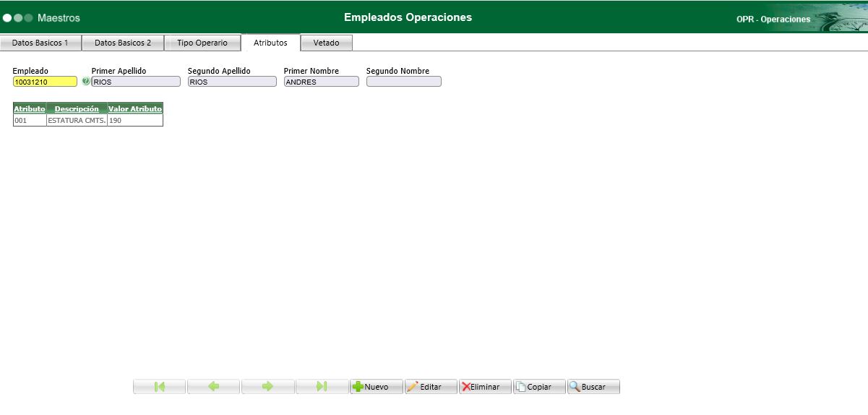Jump to the last record
Viewport: 868px width, 415px height.
322,387
